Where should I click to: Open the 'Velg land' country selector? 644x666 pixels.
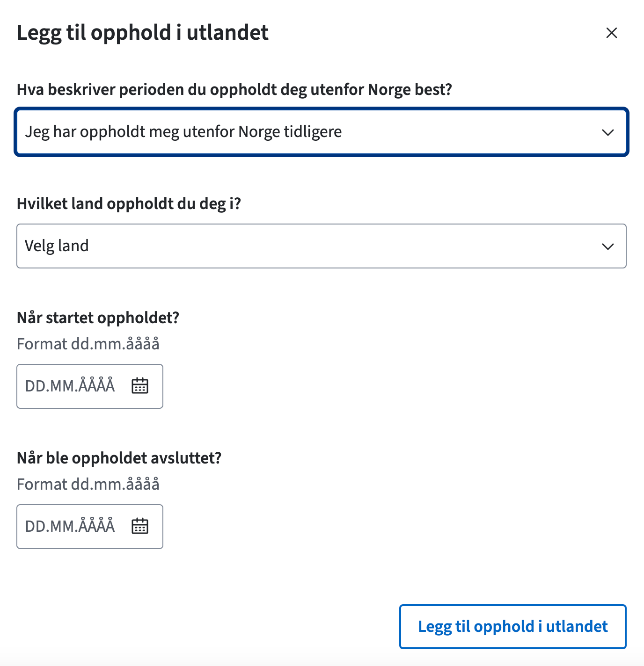tap(321, 246)
